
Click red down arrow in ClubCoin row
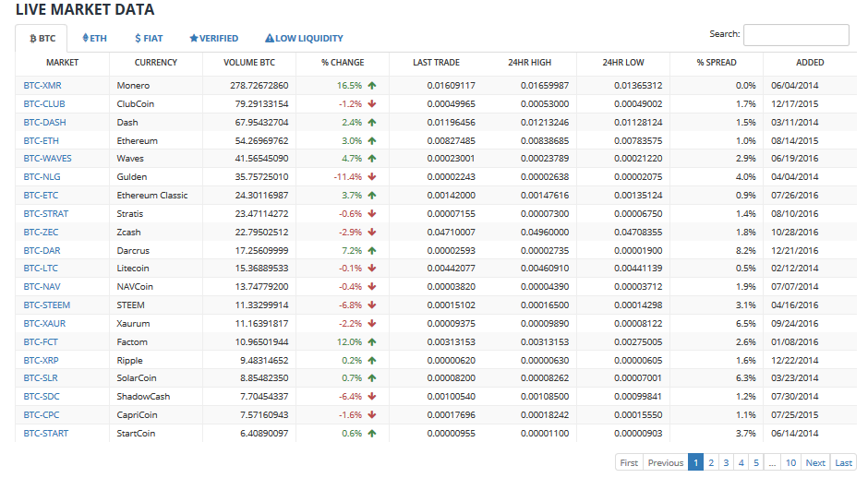click(372, 103)
